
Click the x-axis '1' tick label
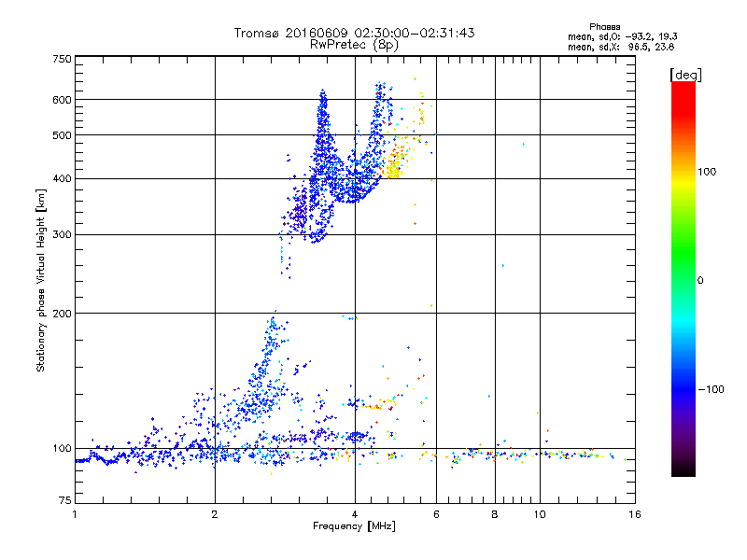click(x=75, y=514)
